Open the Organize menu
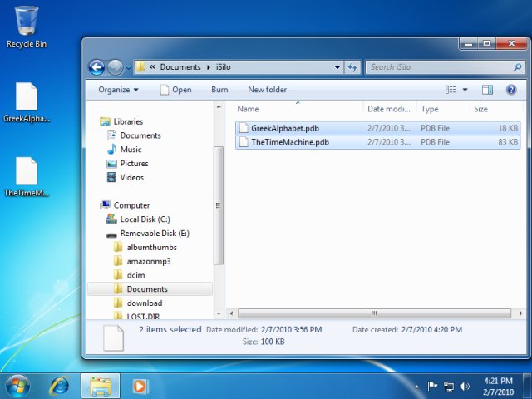532x399 pixels. coord(118,90)
